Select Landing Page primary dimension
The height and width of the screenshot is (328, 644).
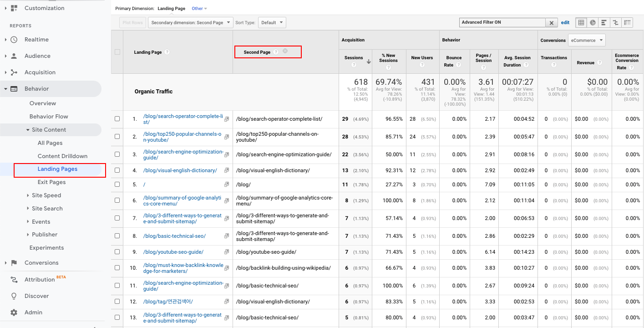click(171, 9)
